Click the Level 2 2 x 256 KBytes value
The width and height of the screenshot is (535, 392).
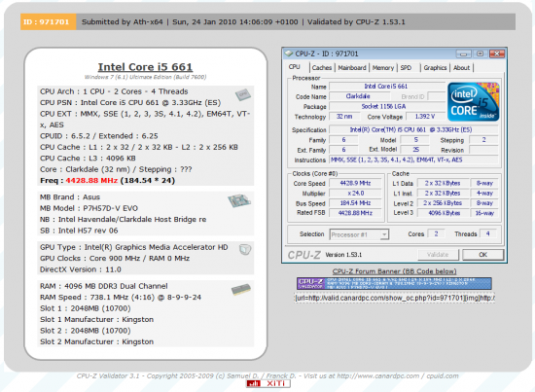pyautogui.click(x=443, y=203)
